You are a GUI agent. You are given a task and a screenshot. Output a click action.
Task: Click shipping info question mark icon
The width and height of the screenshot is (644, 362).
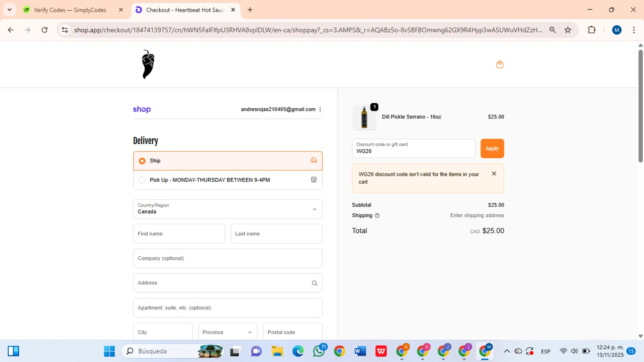pos(377,216)
